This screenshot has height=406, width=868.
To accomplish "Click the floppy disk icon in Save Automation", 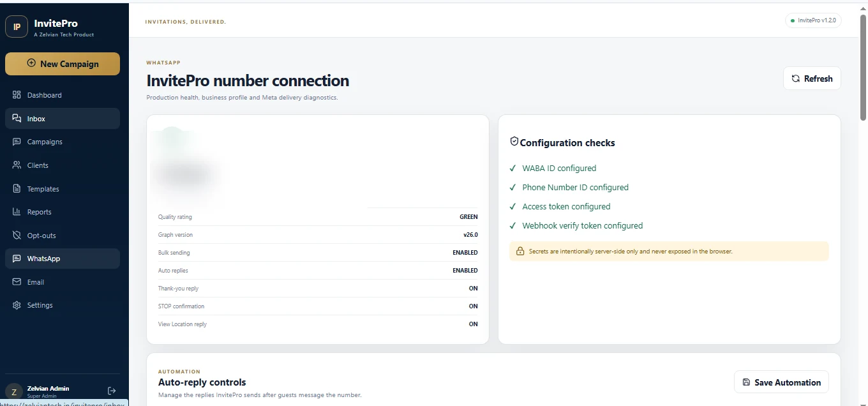I will 746,382.
